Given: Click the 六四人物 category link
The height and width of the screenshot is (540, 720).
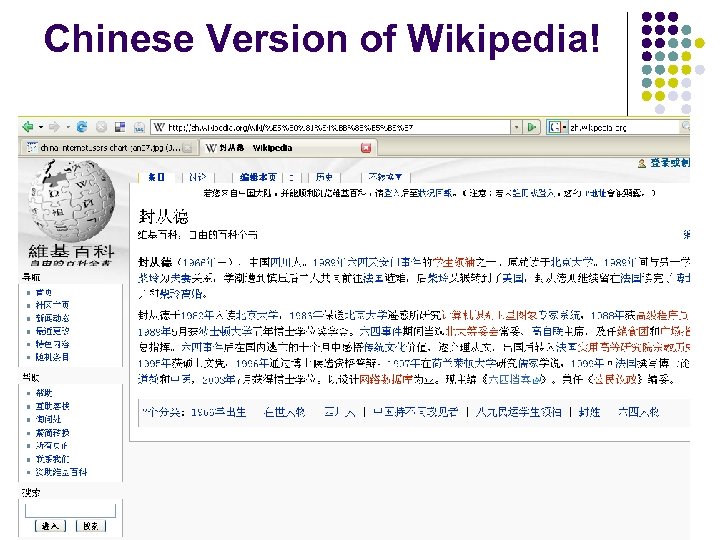Looking at the screenshot, I should pos(638,412).
